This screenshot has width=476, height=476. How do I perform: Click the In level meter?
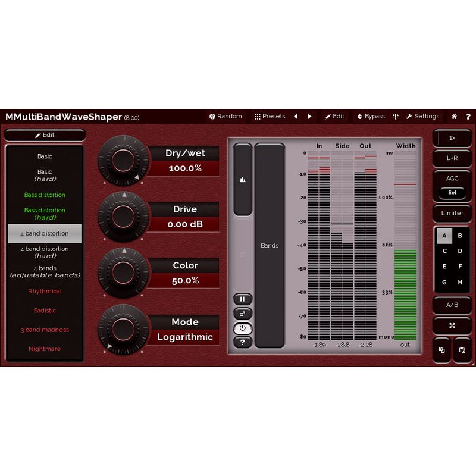319,246
